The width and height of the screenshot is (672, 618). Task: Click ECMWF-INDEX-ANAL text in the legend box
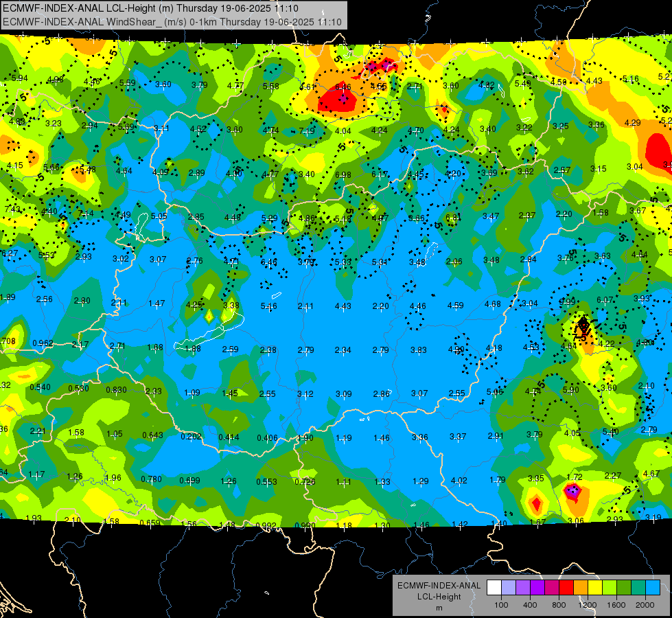[x=439, y=586]
